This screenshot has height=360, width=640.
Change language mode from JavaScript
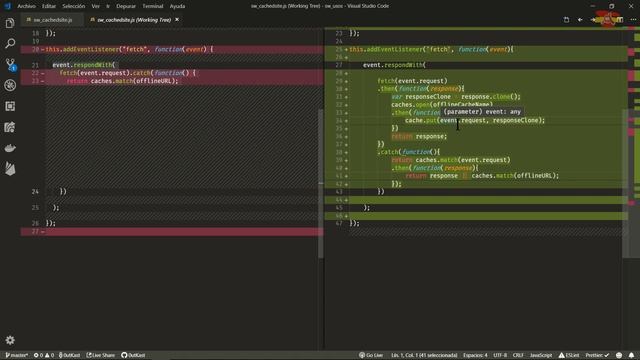pyautogui.click(x=541, y=355)
